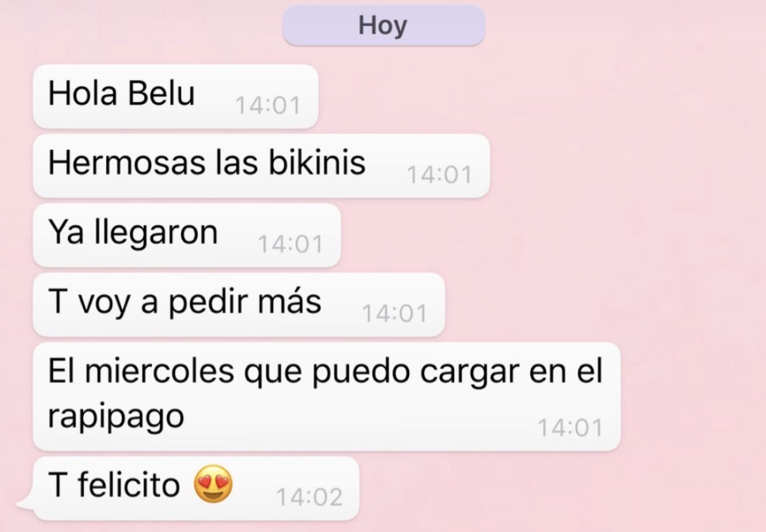This screenshot has height=532, width=766.
Task: Tap the Hermosas las bikinis message
Action: click(261, 166)
